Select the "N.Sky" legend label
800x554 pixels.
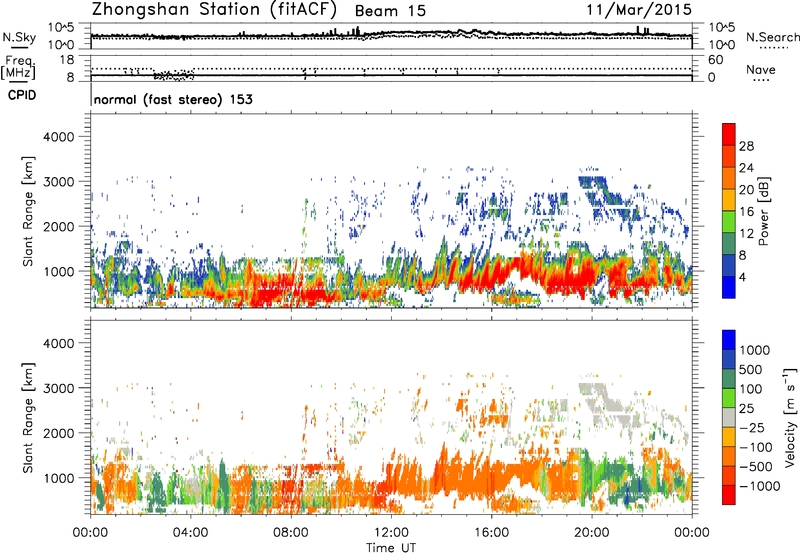[19, 37]
